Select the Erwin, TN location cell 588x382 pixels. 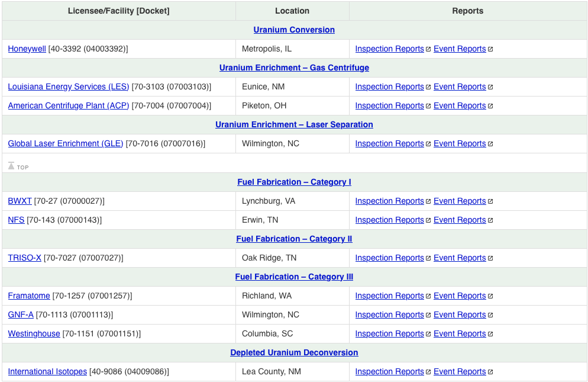point(292,220)
